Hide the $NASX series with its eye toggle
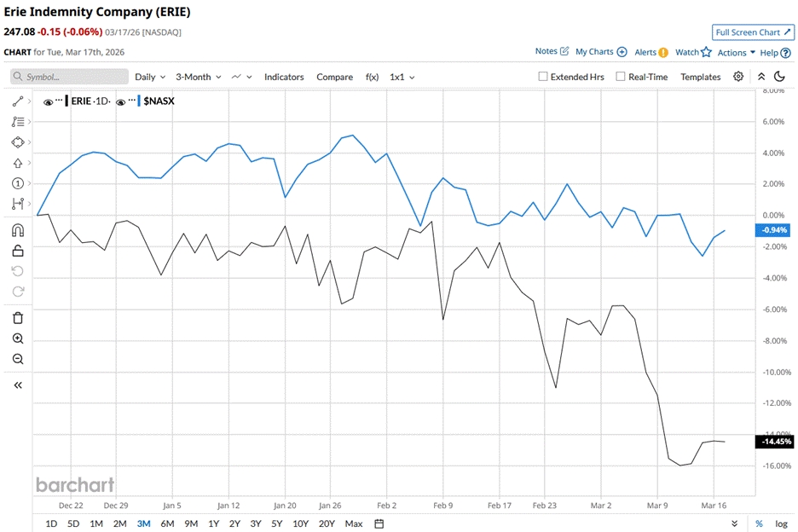The image size is (798, 532). [122, 101]
